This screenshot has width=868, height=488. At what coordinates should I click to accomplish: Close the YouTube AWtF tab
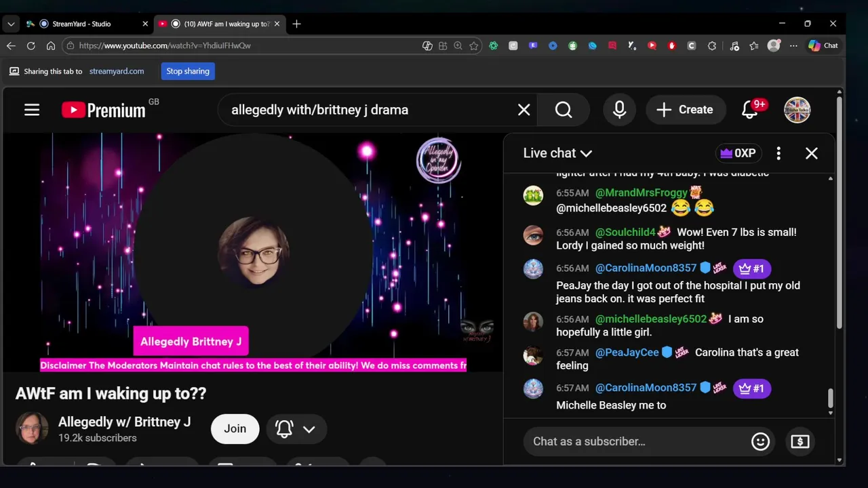277,24
